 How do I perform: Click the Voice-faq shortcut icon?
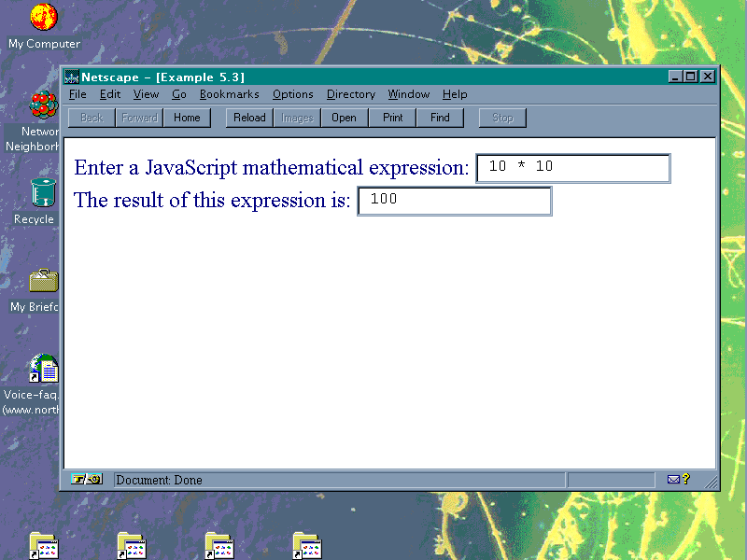pyautogui.click(x=43, y=369)
